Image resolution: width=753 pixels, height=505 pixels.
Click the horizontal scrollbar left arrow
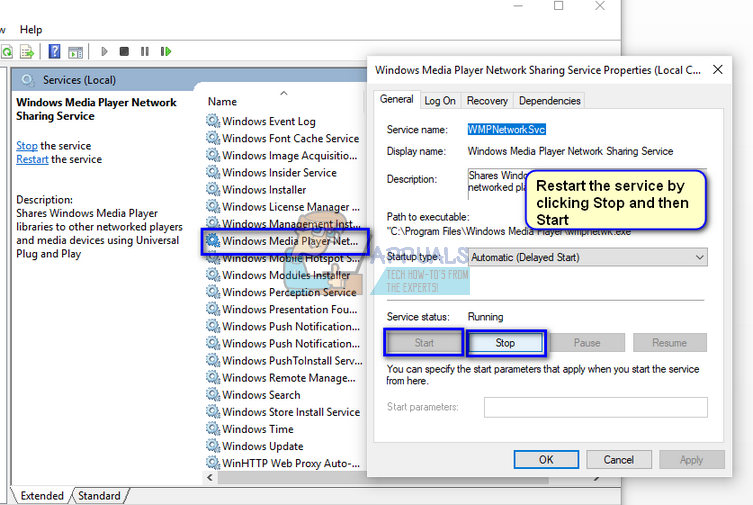[210, 477]
